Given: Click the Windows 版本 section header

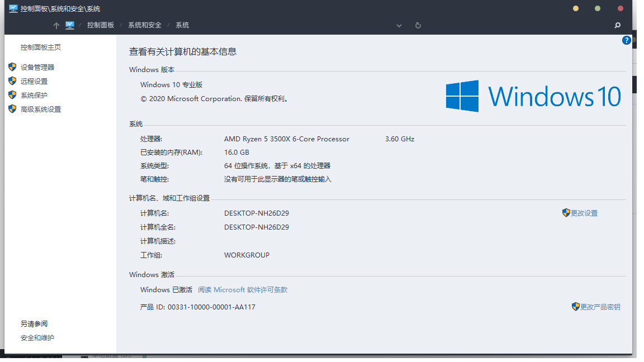Looking at the screenshot, I should coord(151,70).
